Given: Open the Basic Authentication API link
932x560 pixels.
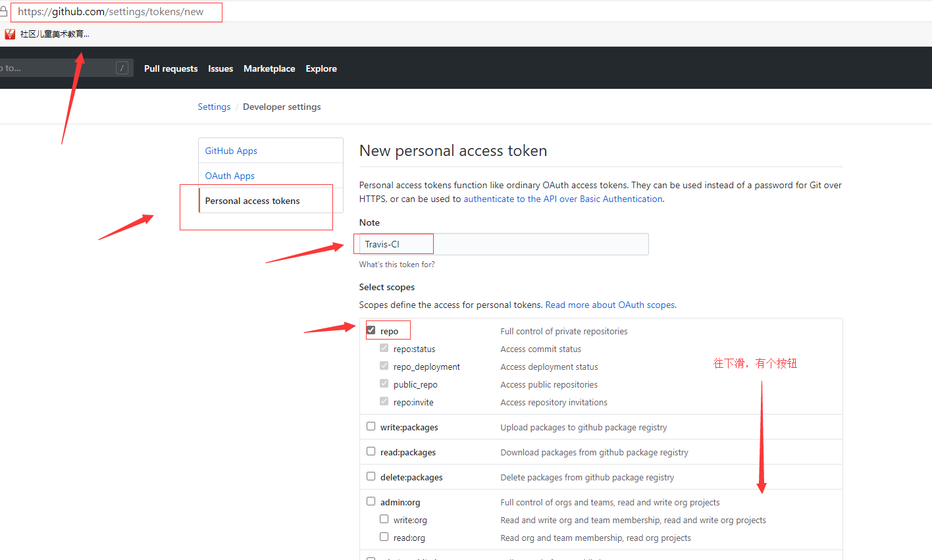Looking at the screenshot, I should click(563, 199).
